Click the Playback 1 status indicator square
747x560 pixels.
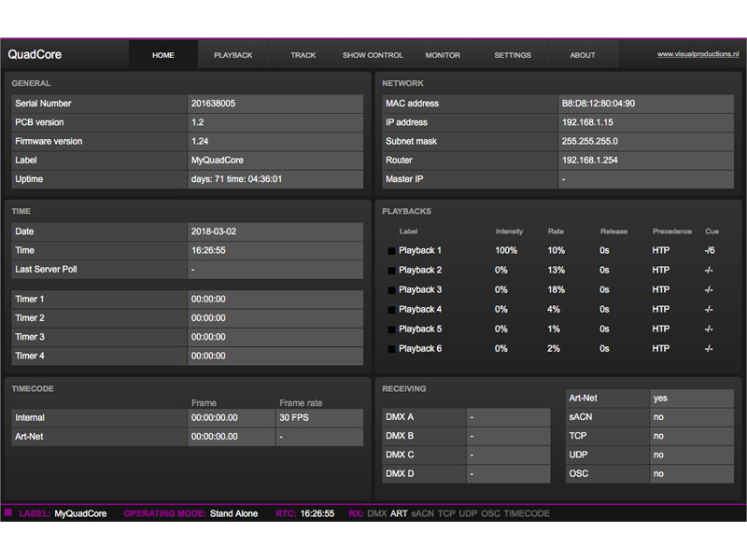389,250
